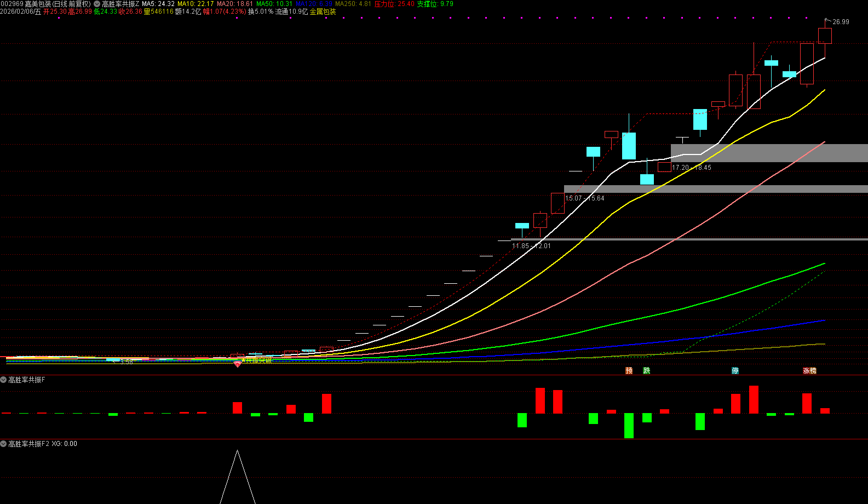This screenshot has height=504, width=868.
Task: Click the pink diamond signal marker
Action: (x=238, y=364)
